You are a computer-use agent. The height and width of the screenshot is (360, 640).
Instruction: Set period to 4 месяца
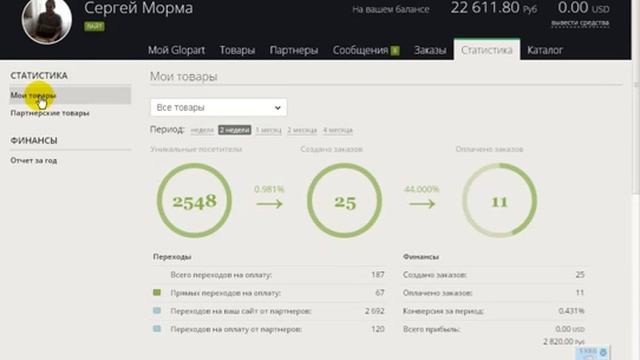coord(338,130)
